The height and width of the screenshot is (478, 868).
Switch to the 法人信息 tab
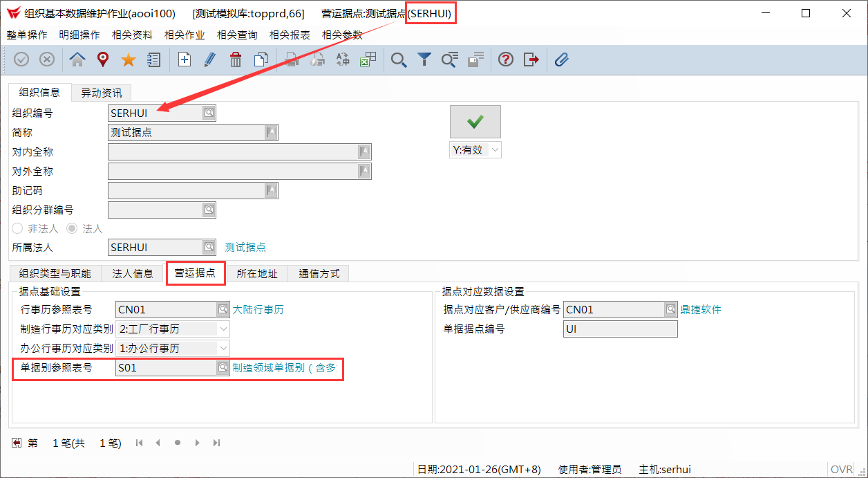(x=133, y=273)
